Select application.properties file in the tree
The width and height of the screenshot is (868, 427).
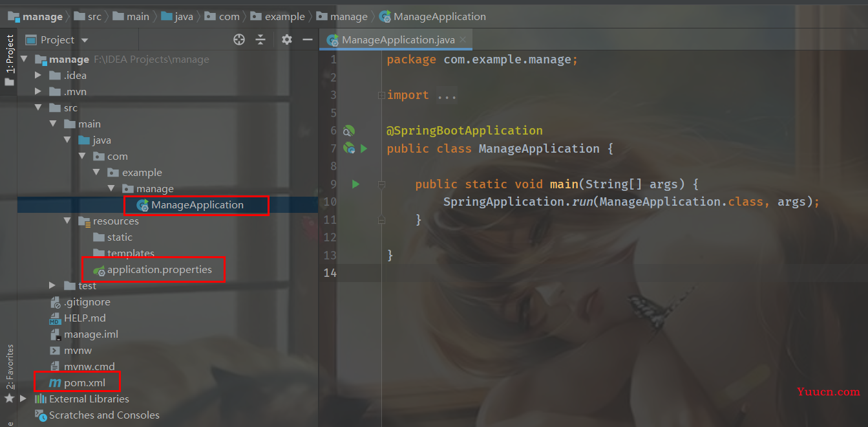[159, 270]
